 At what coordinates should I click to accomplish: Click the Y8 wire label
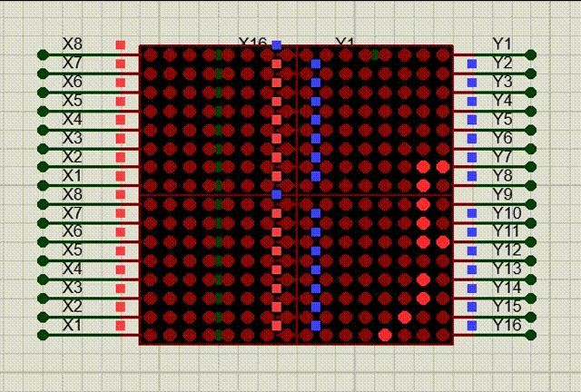[x=503, y=175]
